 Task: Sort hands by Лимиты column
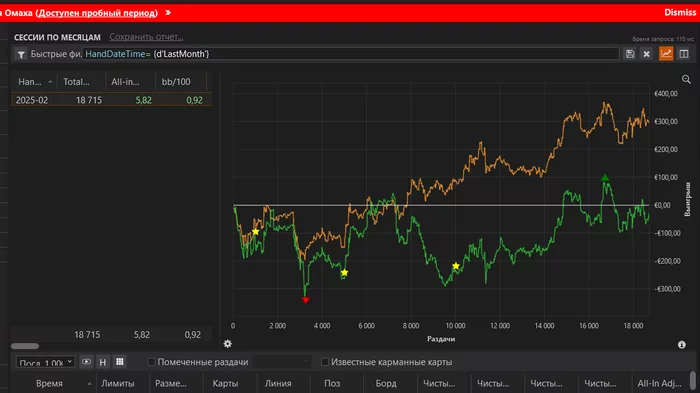pyautogui.click(x=117, y=384)
